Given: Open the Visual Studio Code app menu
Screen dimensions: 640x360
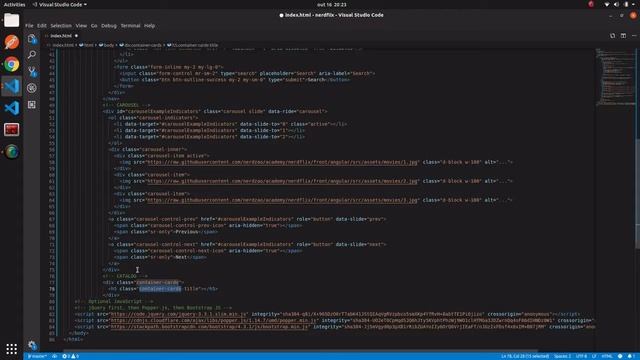Looking at the screenshot, I should click(x=60, y=4).
